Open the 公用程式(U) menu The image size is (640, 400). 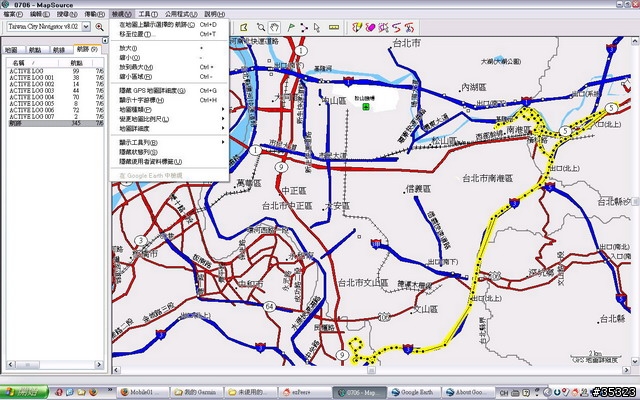click(x=181, y=14)
